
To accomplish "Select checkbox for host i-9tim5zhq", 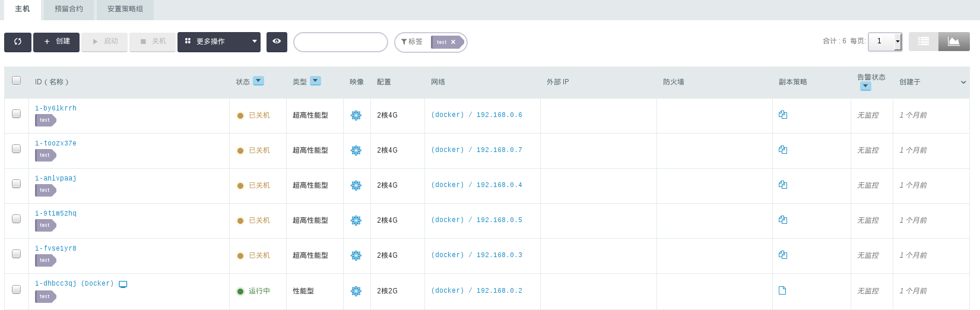I will [17, 219].
